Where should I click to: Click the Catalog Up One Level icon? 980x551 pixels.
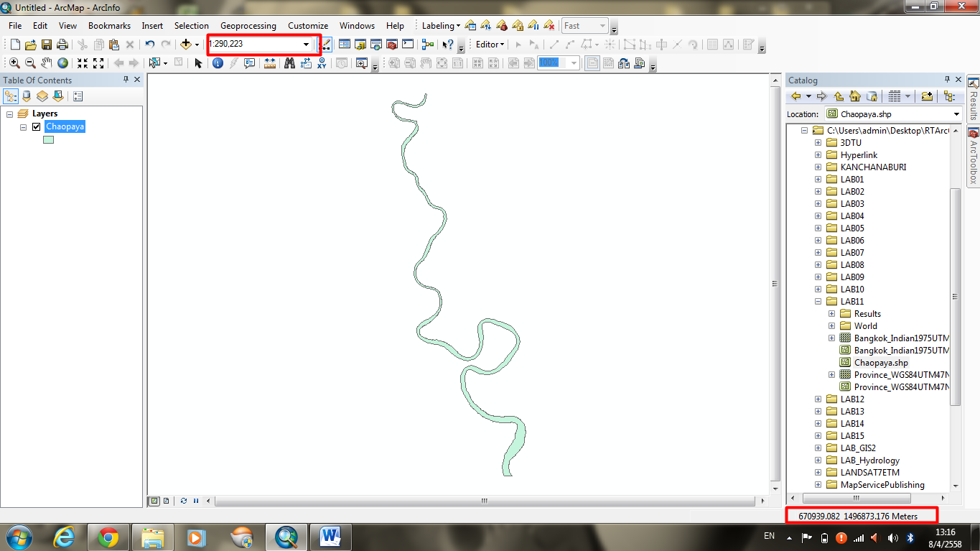tap(839, 96)
